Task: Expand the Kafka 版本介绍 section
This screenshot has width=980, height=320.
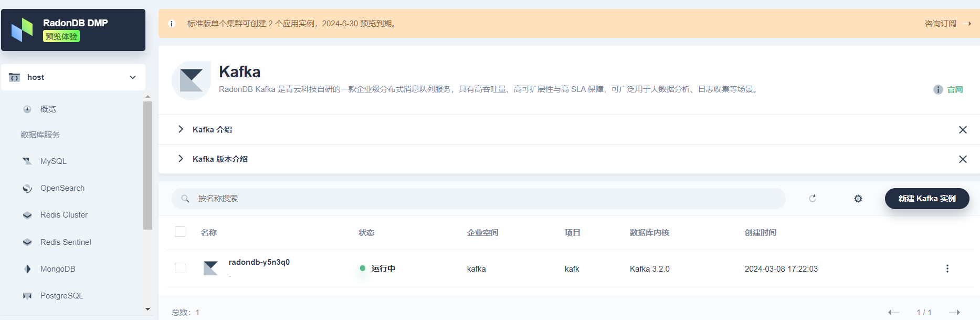Action: [x=220, y=159]
